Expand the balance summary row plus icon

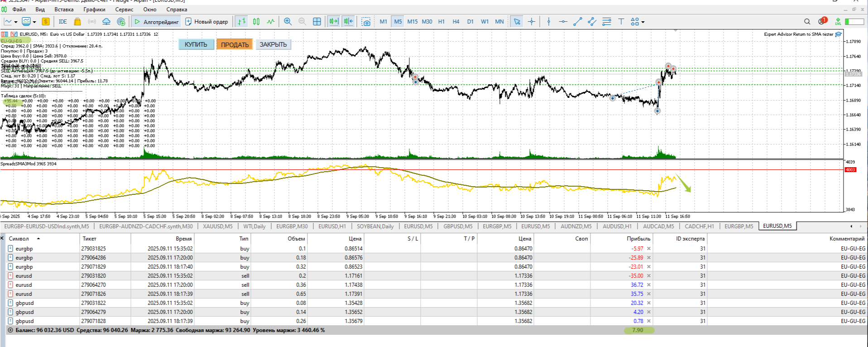click(10, 330)
